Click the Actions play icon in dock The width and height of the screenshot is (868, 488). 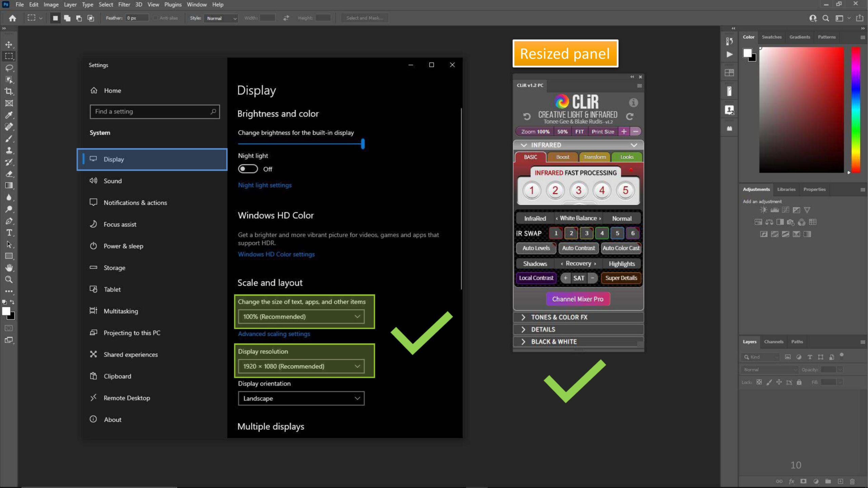click(x=729, y=54)
